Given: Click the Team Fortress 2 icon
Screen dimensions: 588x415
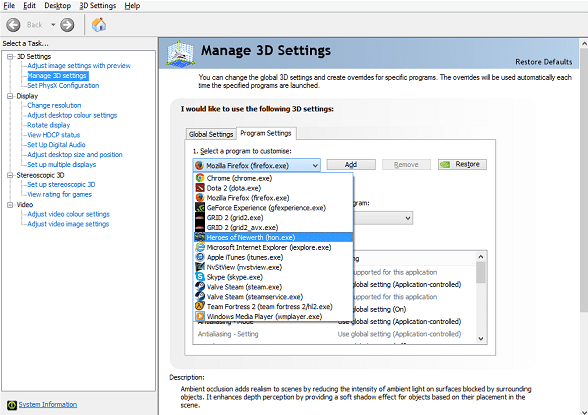Looking at the screenshot, I should pos(200,306).
